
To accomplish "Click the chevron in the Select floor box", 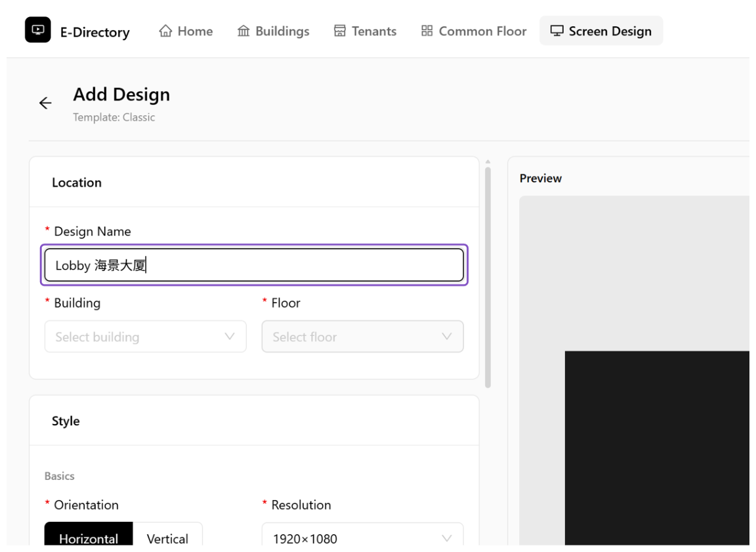I will click(x=447, y=337).
